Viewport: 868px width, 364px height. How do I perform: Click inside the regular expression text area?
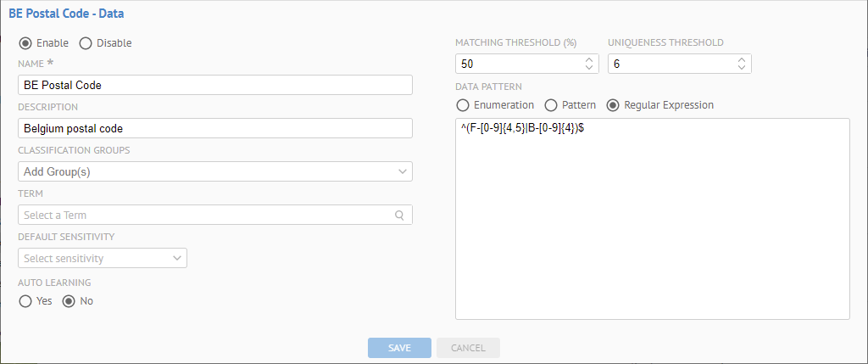pyautogui.click(x=652, y=221)
